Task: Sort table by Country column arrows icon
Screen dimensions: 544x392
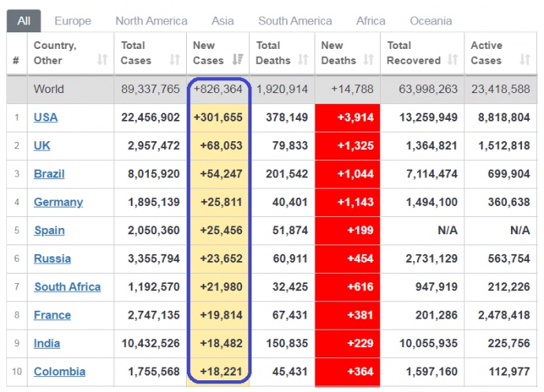Action: point(102,60)
